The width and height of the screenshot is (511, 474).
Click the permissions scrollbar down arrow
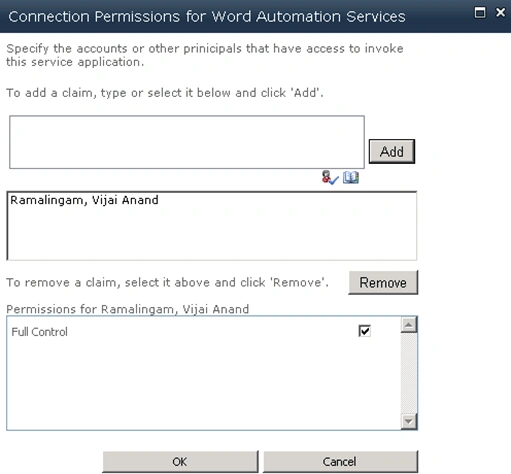click(409, 421)
